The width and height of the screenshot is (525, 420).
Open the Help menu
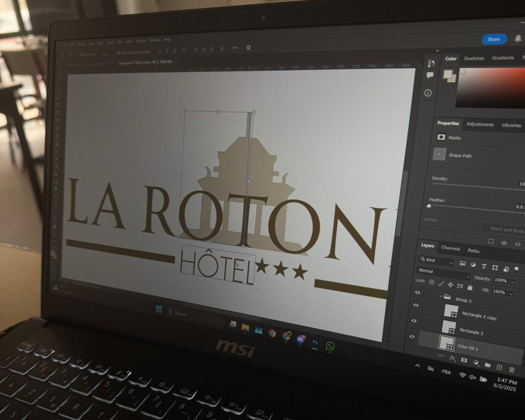click(167, 40)
